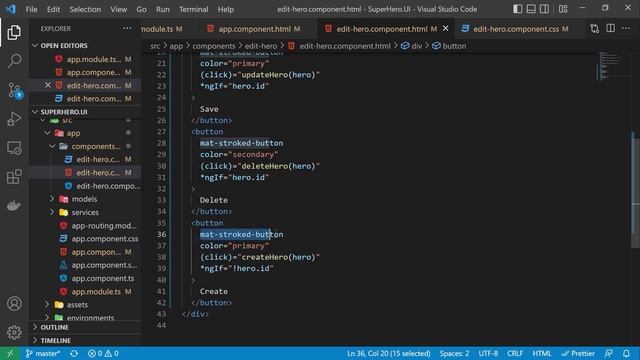Open the Explorer view in activity bar

click(x=14, y=33)
